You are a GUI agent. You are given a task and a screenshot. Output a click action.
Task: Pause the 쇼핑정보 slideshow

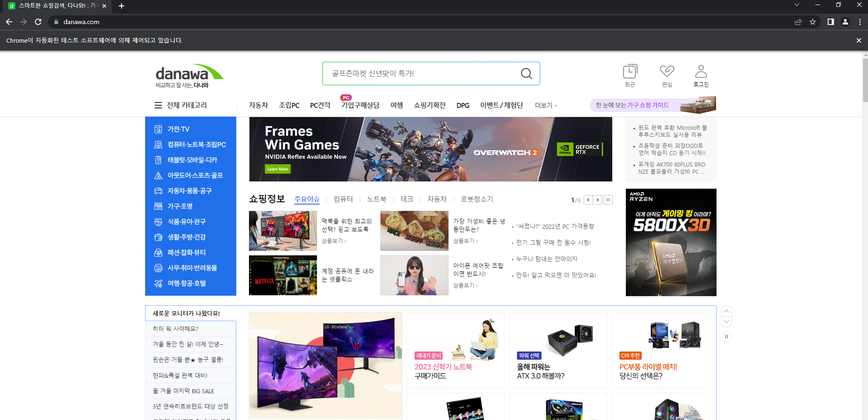click(608, 200)
